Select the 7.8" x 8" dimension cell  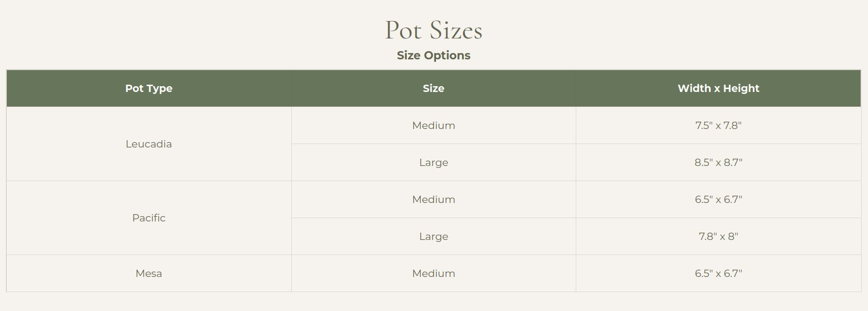tap(718, 237)
